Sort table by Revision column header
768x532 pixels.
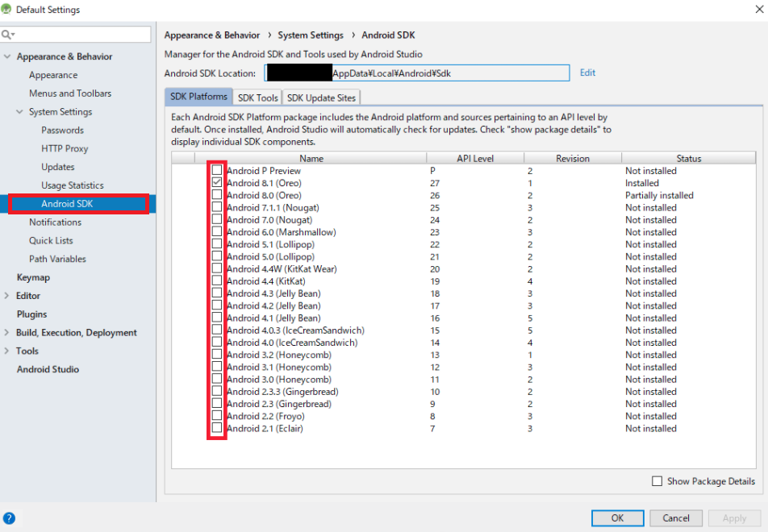click(x=573, y=158)
